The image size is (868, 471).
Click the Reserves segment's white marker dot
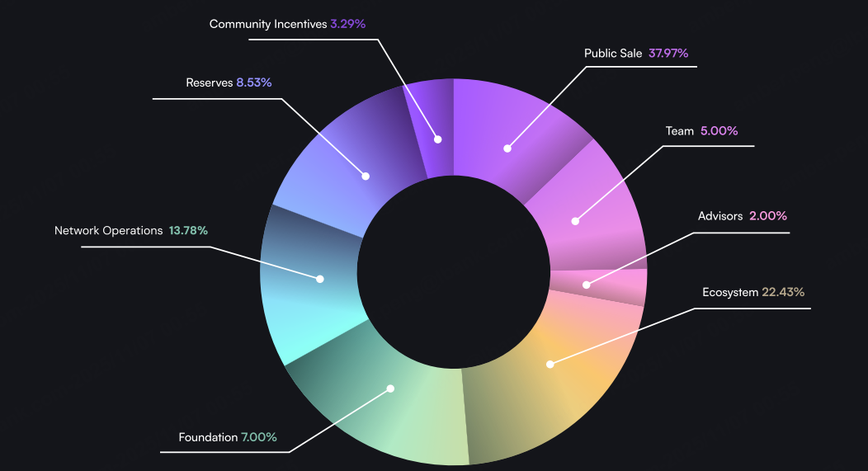click(366, 176)
